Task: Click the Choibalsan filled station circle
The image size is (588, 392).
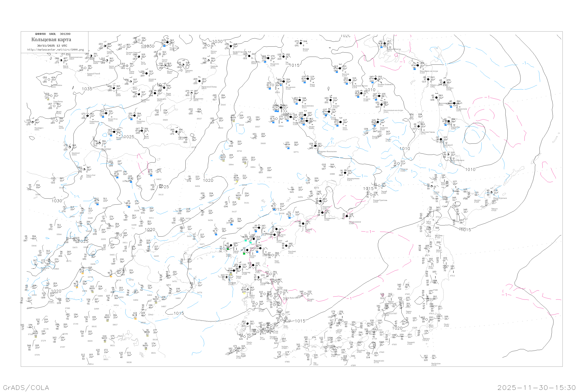Action: click(134, 115)
